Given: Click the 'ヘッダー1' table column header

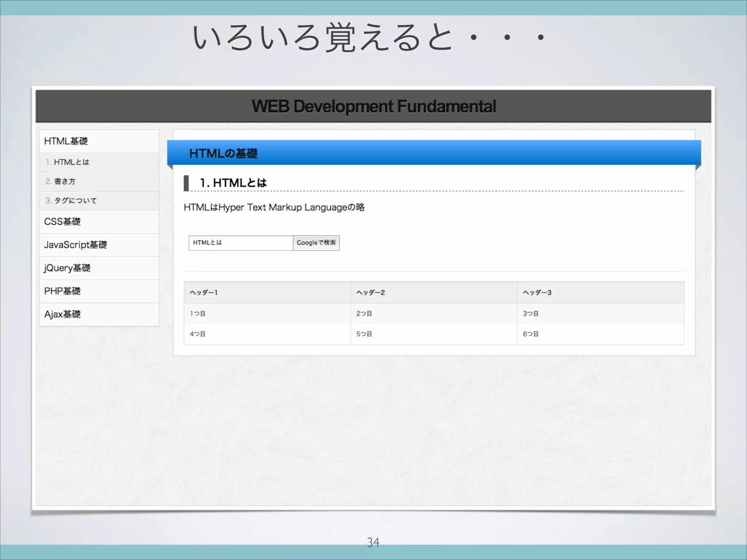Looking at the screenshot, I should tap(204, 292).
